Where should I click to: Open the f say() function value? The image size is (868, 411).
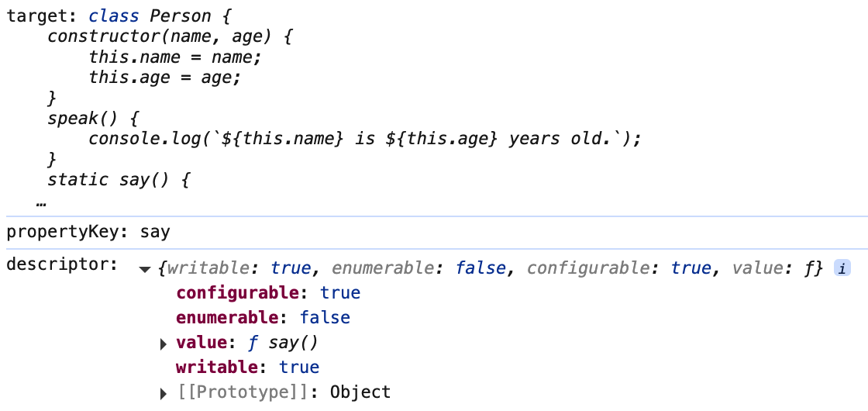point(284,343)
